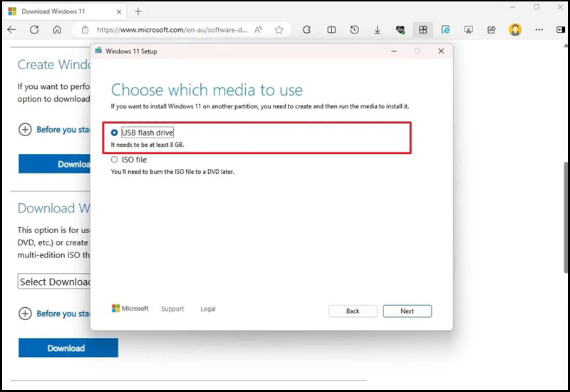Click the Microsoft logo in Setup dialog
The width and height of the screenshot is (570, 392).
[130, 309]
